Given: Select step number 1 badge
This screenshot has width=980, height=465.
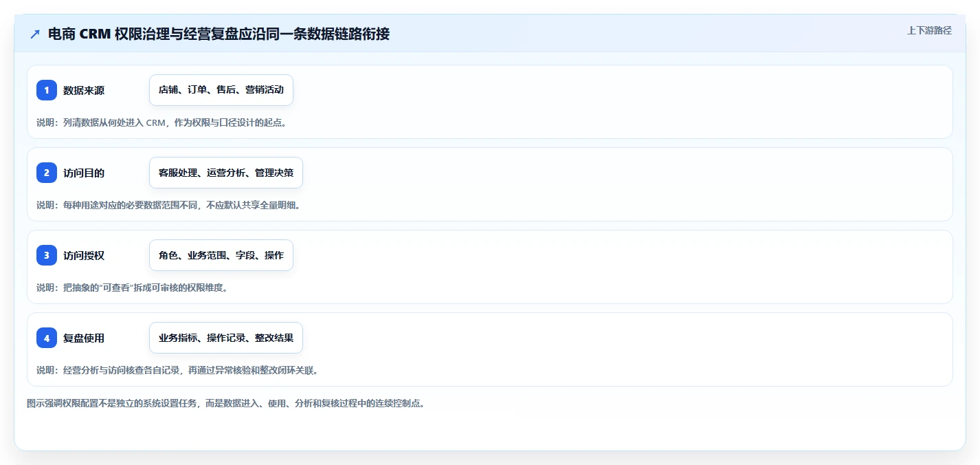Looking at the screenshot, I should [47, 90].
